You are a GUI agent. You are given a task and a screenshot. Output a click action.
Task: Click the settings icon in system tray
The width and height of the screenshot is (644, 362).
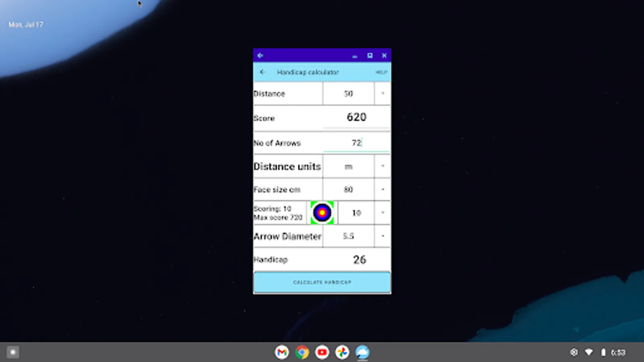pos(574,352)
